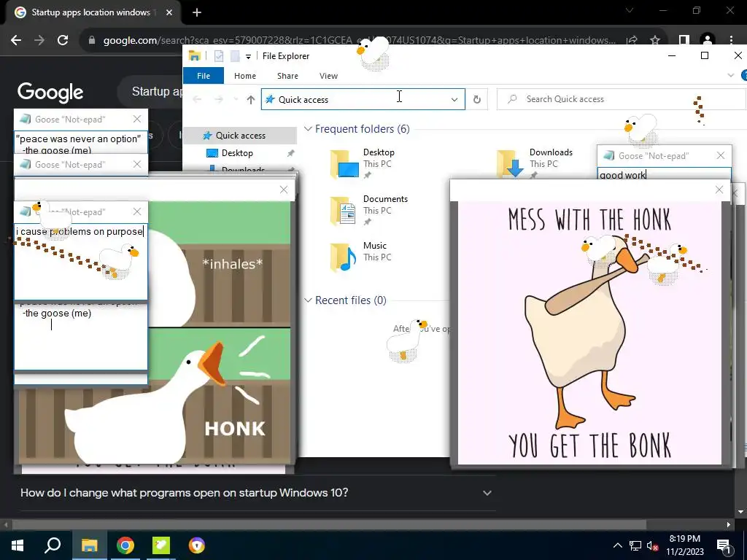
Task: Go up one folder level in File Explorer
Action: click(x=251, y=99)
